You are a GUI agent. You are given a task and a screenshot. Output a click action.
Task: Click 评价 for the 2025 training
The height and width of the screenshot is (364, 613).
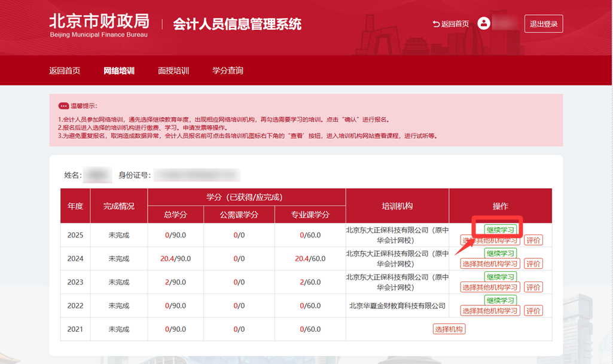tap(533, 240)
